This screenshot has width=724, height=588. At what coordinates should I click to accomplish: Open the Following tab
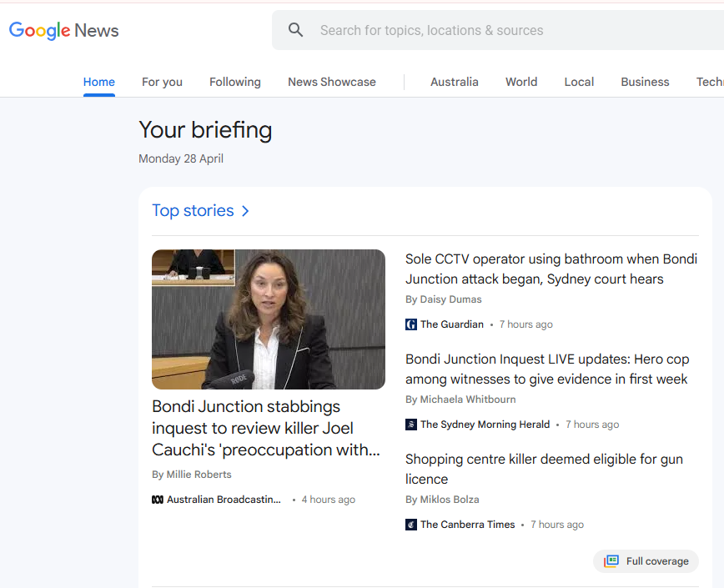(x=234, y=82)
